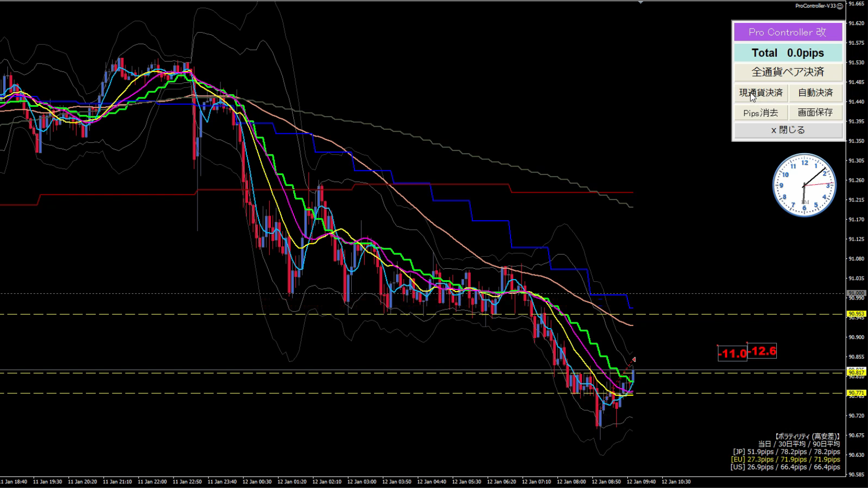Click the gray 91.000 price tag
The image size is (868, 488).
point(856,293)
